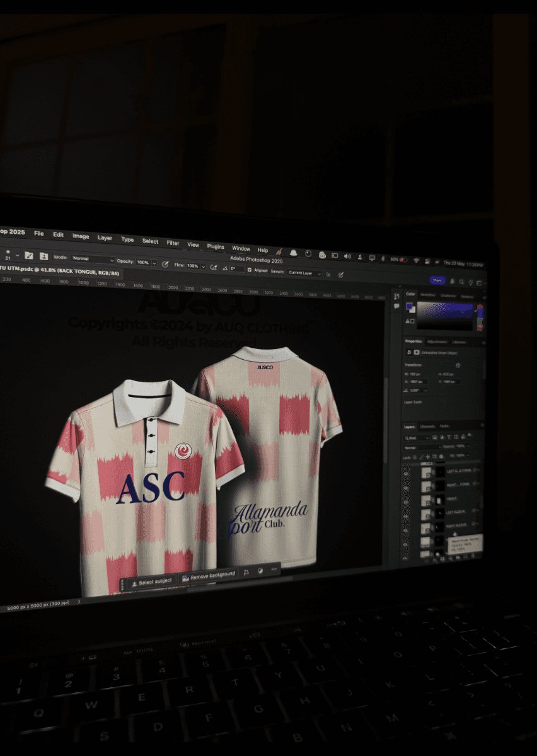Hide the FRONT layer eye icon
This screenshot has width=537, height=756.
coord(406,502)
